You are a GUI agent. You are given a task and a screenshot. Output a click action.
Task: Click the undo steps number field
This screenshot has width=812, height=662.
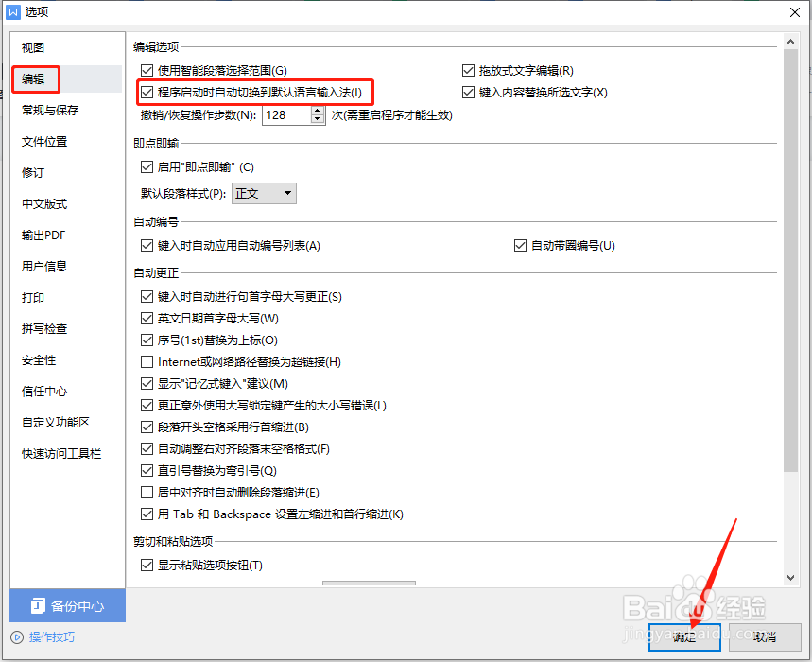click(287, 115)
